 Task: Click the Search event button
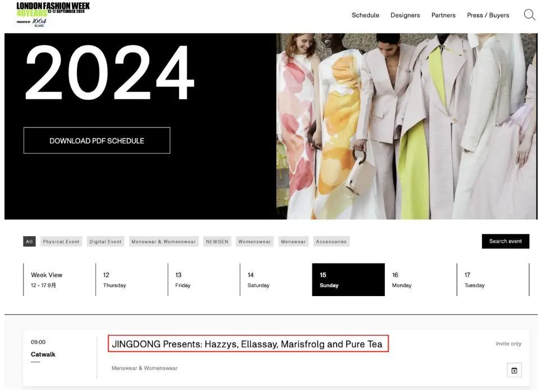pyautogui.click(x=505, y=241)
